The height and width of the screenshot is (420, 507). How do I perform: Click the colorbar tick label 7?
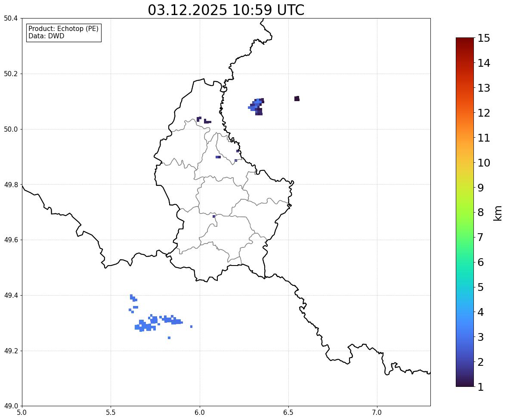click(481, 237)
